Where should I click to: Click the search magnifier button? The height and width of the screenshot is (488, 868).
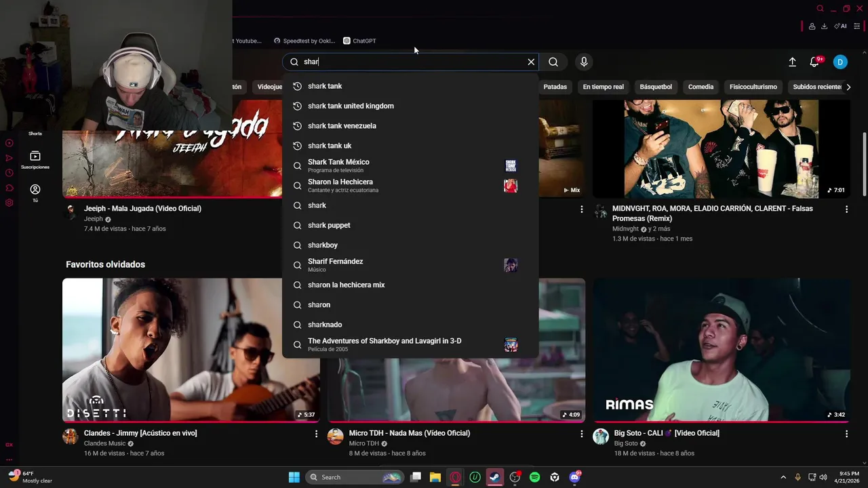click(553, 62)
